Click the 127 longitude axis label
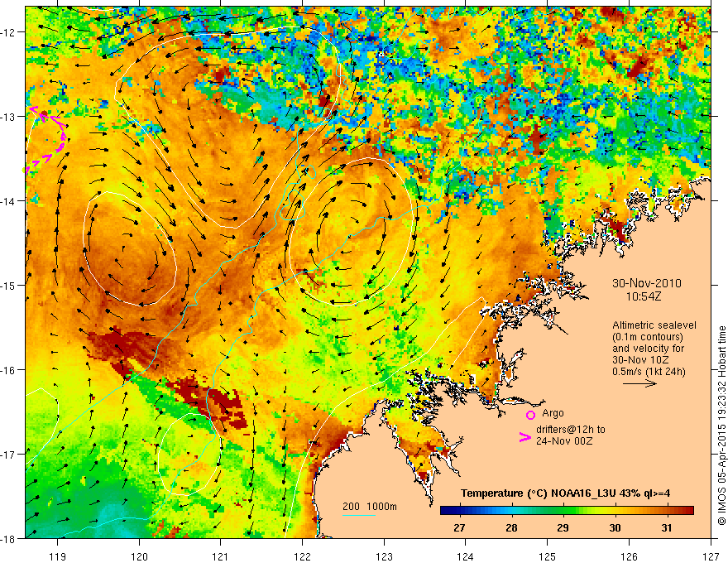 click(x=711, y=556)
